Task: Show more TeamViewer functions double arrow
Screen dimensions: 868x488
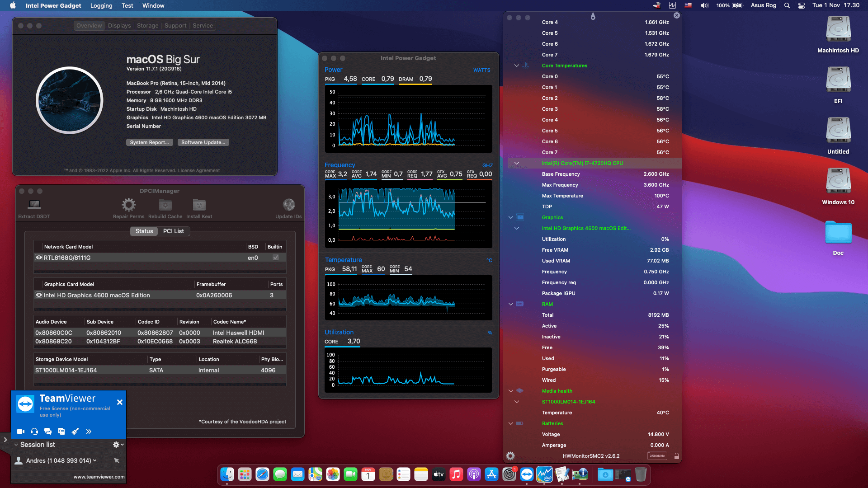Action: coord(89,432)
